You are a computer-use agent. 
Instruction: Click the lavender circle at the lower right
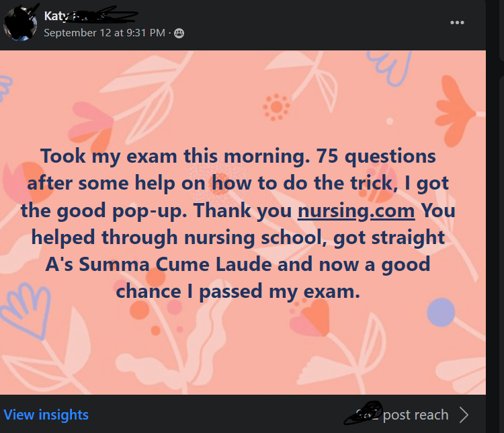pyautogui.click(x=441, y=313)
